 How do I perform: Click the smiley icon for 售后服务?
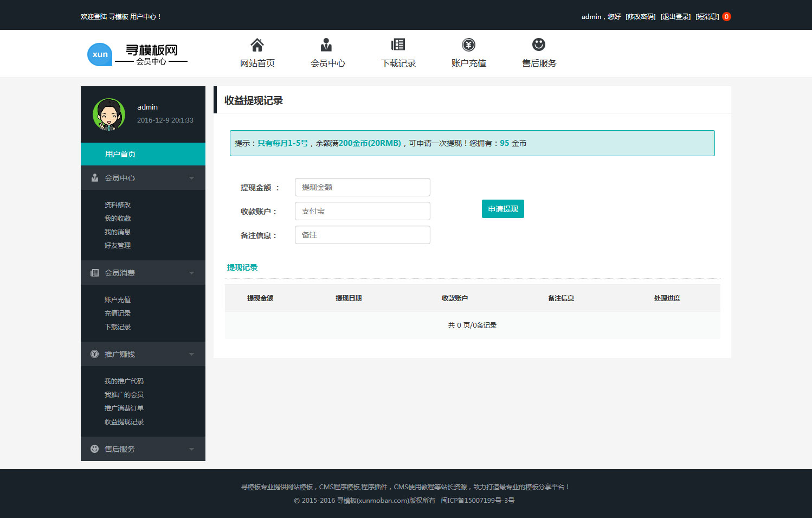[x=538, y=44]
